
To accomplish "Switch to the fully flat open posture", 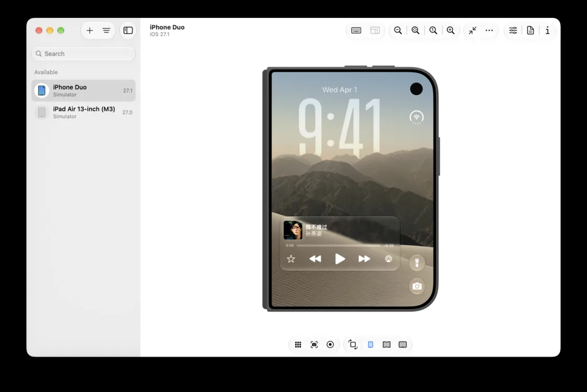I will 403,344.
